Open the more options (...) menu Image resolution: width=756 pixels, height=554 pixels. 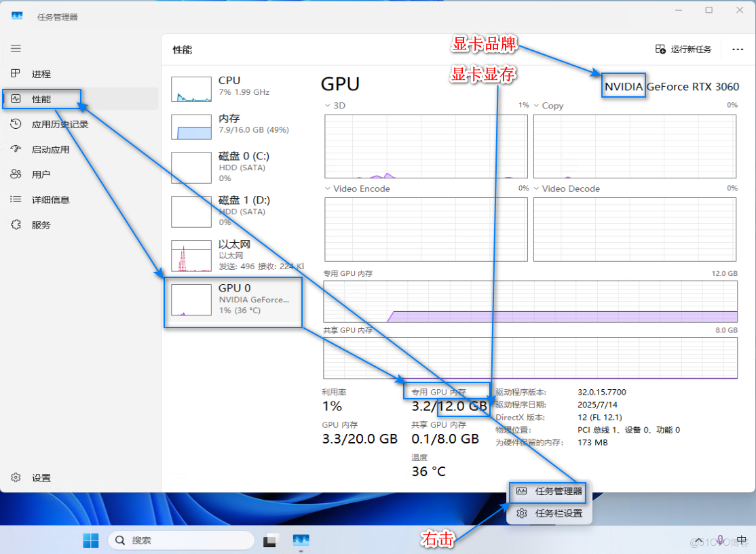tap(736, 49)
